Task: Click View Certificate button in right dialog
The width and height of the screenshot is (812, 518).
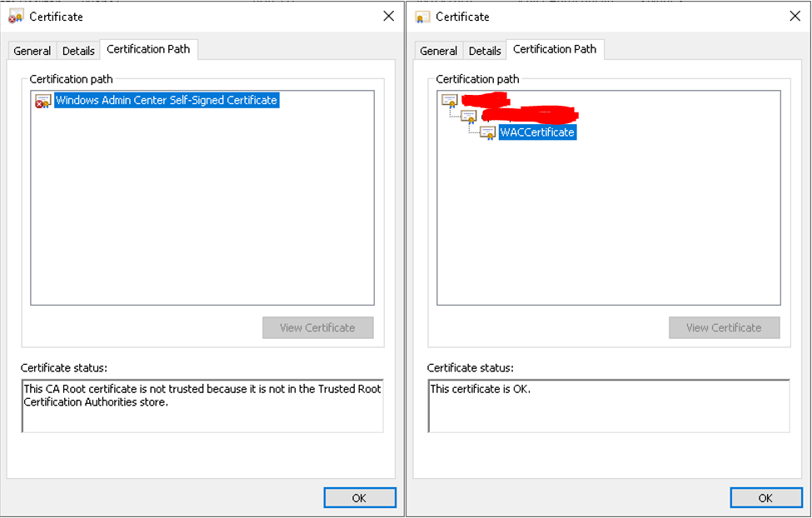Action: [724, 327]
